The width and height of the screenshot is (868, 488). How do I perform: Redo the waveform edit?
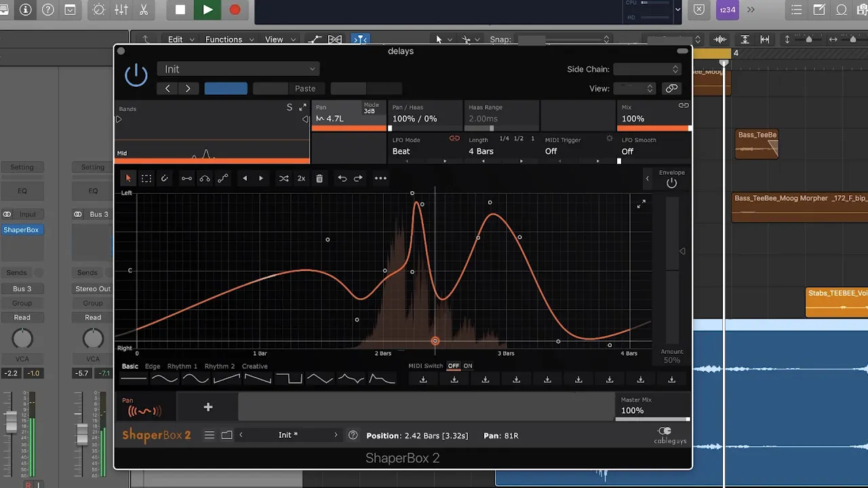tap(358, 178)
